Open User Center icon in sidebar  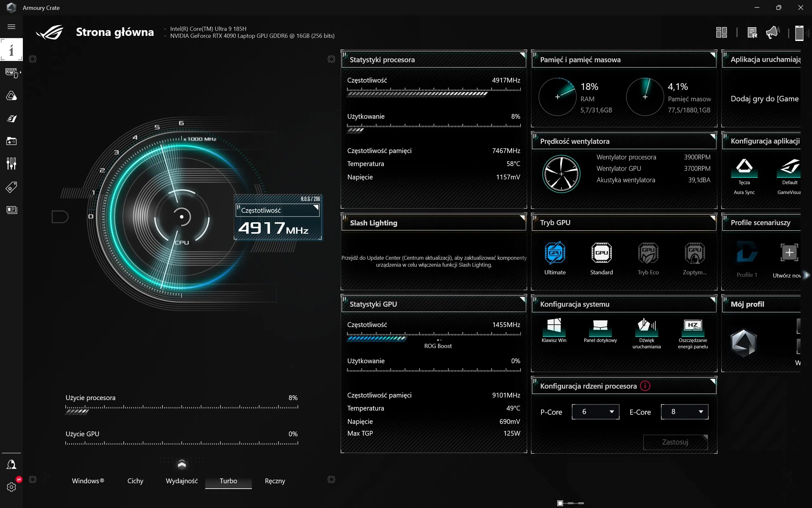tap(11, 464)
